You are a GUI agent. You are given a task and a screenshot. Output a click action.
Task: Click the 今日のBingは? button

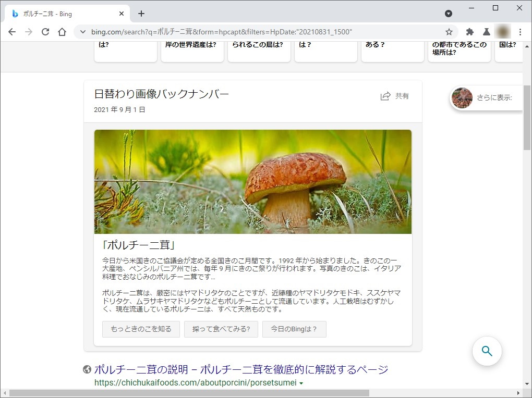tap(294, 329)
